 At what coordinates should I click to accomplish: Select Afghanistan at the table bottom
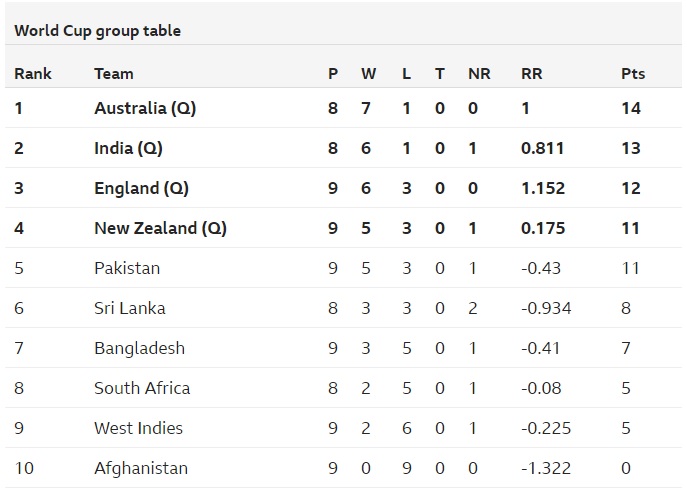[x=141, y=468]
